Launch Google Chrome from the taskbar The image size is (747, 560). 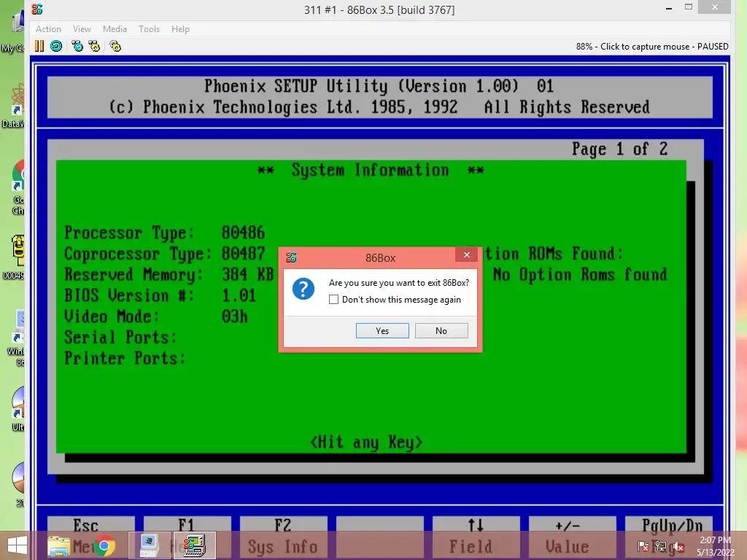click(x=104, y=545)
